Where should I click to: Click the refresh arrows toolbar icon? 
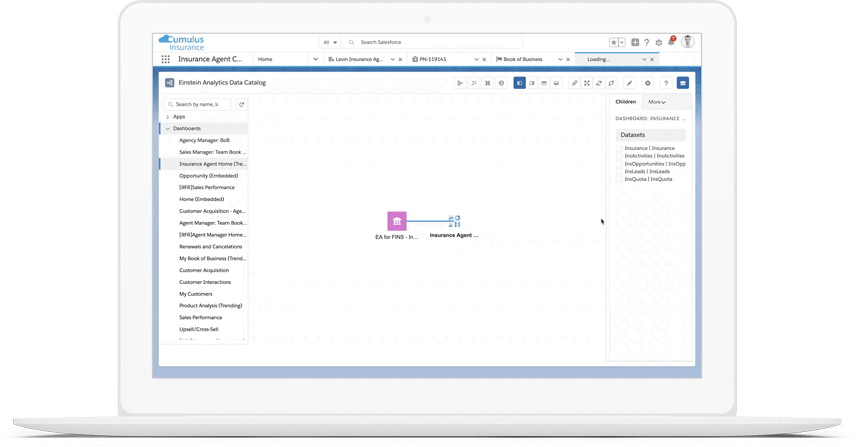(x=599, y=83)
